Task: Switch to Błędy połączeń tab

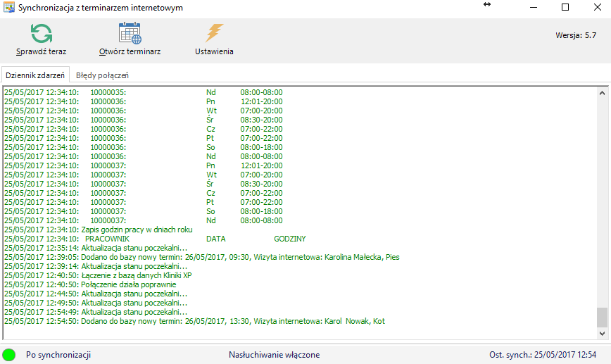Action: click(x=102, y=75)
